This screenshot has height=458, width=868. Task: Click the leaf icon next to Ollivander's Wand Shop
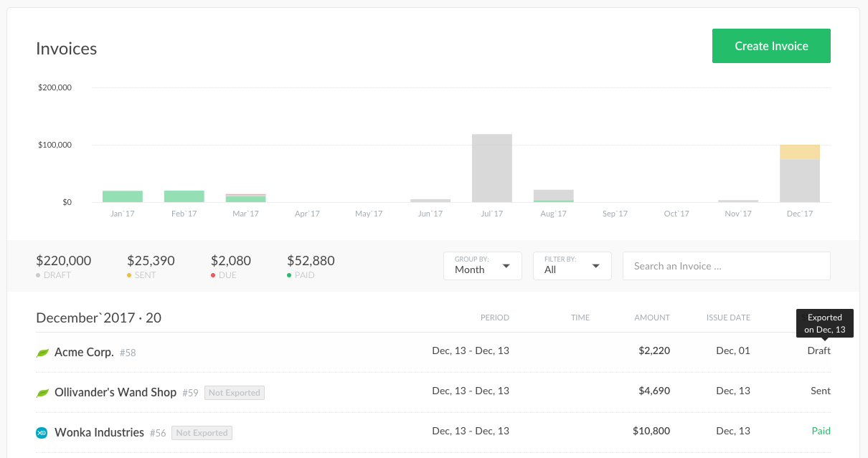(42, 393)
